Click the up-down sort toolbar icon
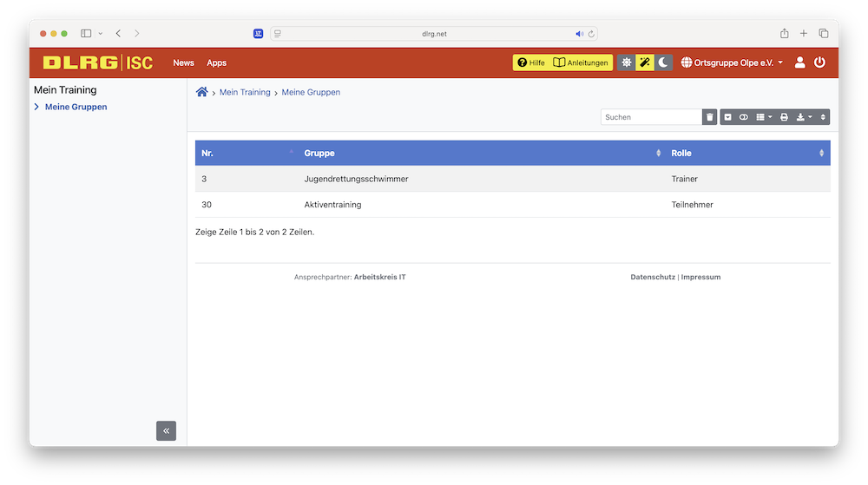 [x=823, y=117]
